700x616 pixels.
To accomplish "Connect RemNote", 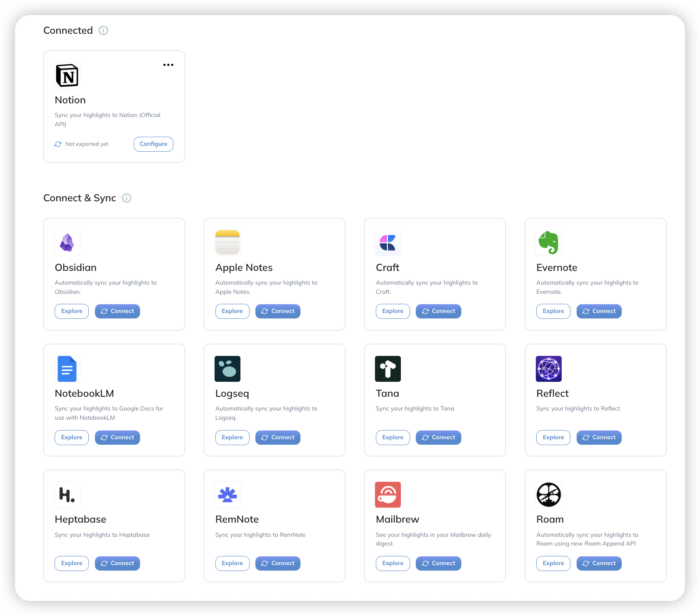I will click(278, 563).
